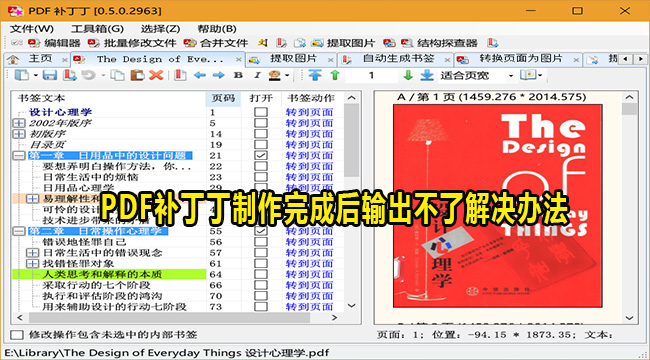The image size is (650, 360).
Task: Collapse the 第二章 日常操作心理学 node
Action: 19,231
